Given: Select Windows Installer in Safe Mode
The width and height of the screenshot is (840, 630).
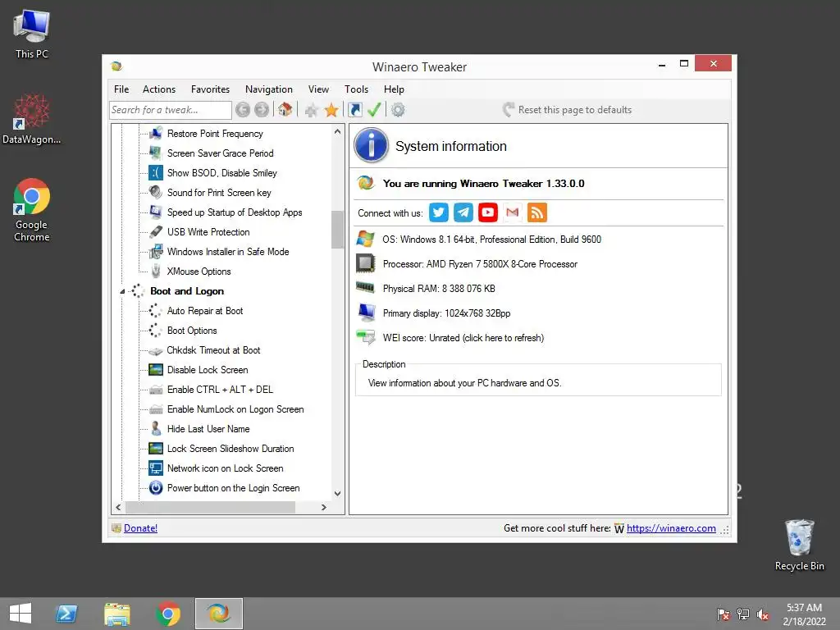Looking at the screenshot, I should (x=228, y=252).
